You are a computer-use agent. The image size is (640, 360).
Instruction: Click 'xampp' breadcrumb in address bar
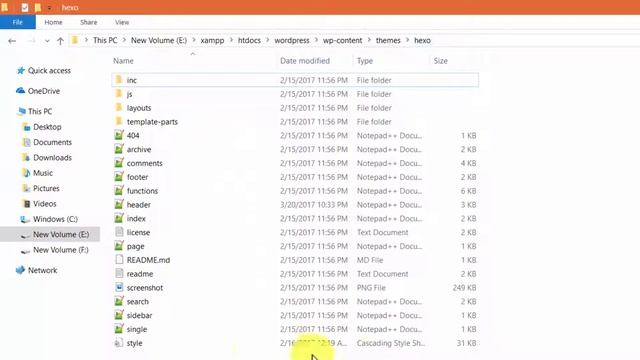point(212,40)
